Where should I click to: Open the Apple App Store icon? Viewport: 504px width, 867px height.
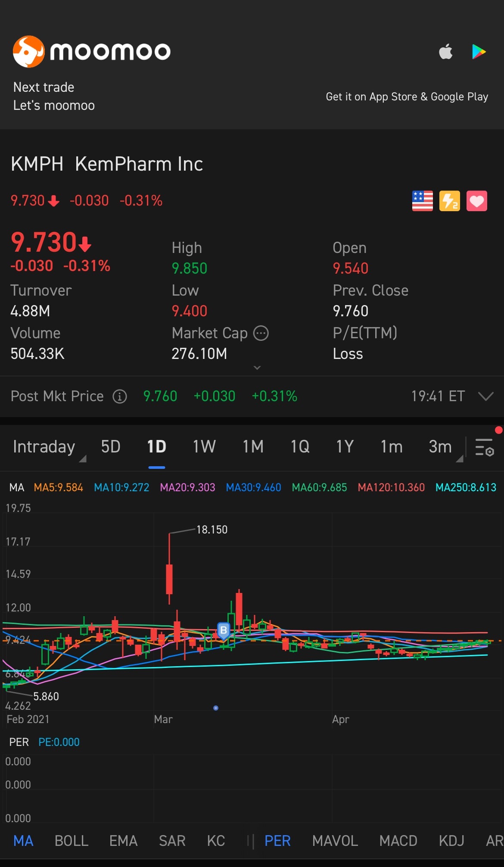(445, 52)
